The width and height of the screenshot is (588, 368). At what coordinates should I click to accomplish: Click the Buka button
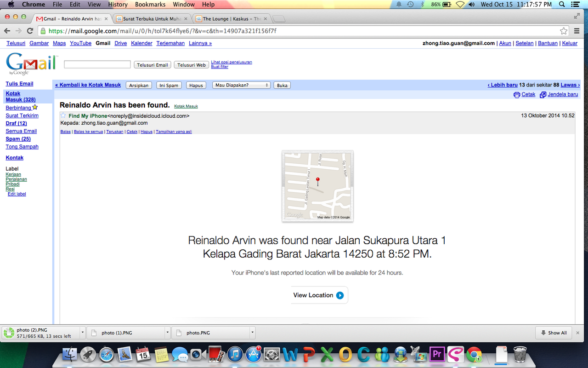pyautogui.click(x=282, y=85)
